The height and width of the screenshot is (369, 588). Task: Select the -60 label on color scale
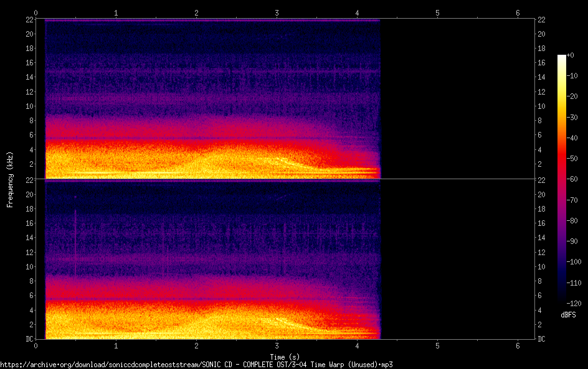(574, 179)
